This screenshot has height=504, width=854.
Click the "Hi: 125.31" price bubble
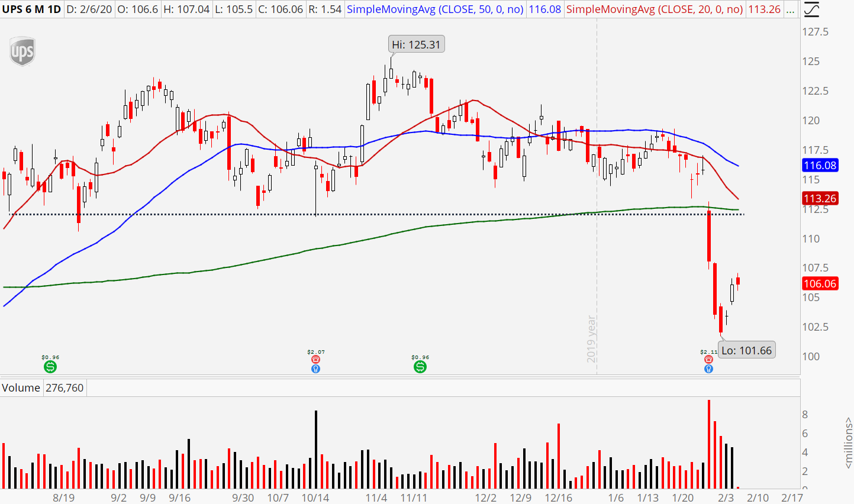pos(417,44)
